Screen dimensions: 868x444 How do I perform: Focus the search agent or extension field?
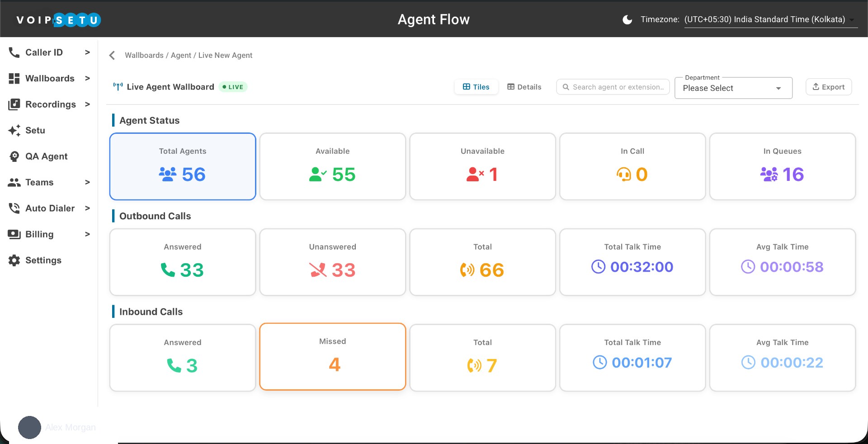[x=613, y=87]
